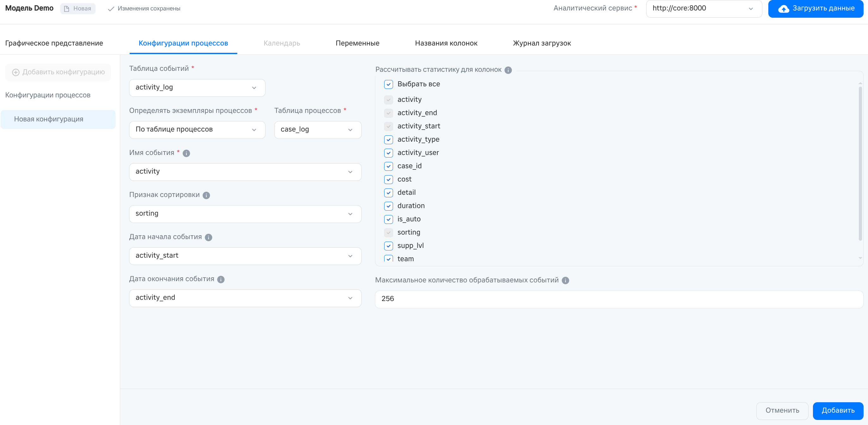
Task: Open the Определять экземпляры процессов dropdown
Action: pos(197,130)
